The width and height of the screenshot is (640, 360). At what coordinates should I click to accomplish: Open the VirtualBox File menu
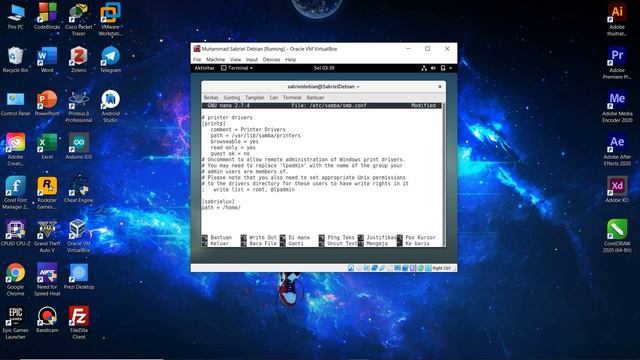(x=197, y=60)
